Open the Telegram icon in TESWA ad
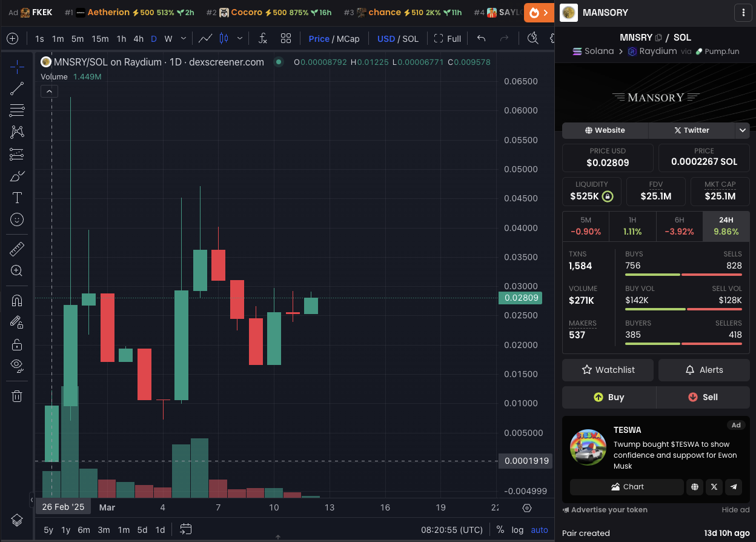Image resolution: width=756 pixels, height=542 pixels. [x=734, y=487]
